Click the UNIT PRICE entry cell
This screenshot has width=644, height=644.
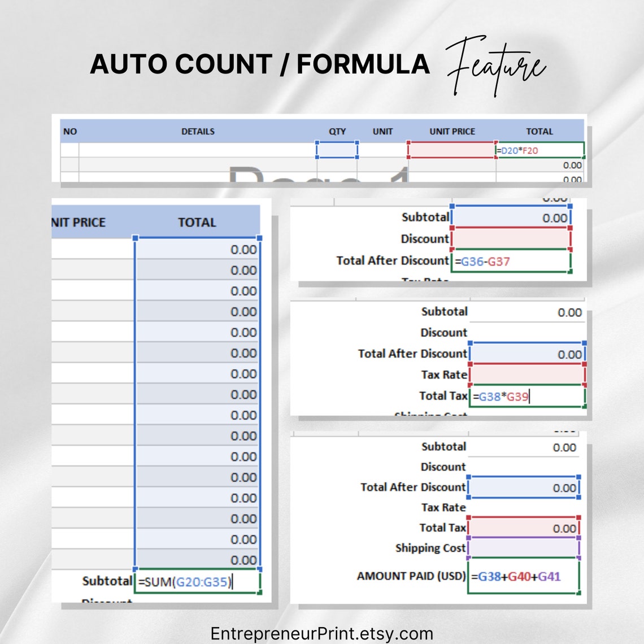click(x=451, y=150)
